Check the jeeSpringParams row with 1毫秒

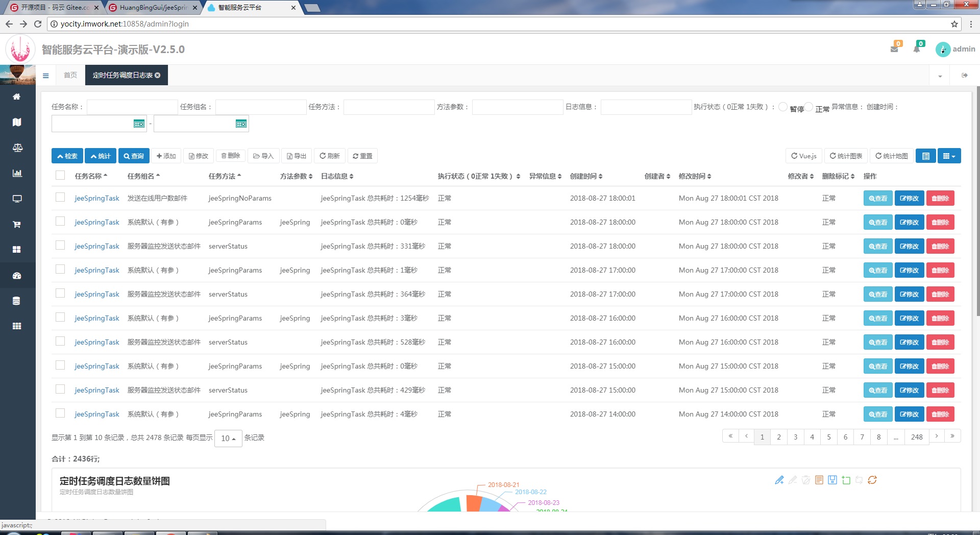(60, 270)
